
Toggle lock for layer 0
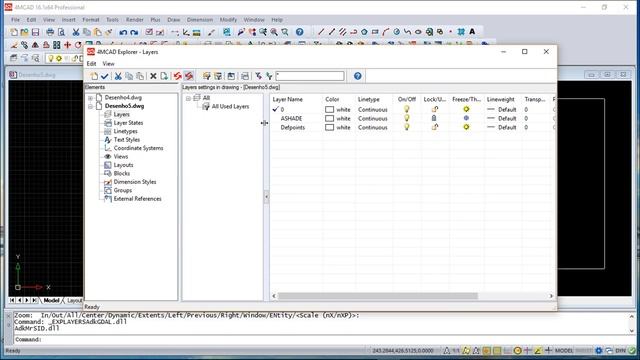(435, 109)
